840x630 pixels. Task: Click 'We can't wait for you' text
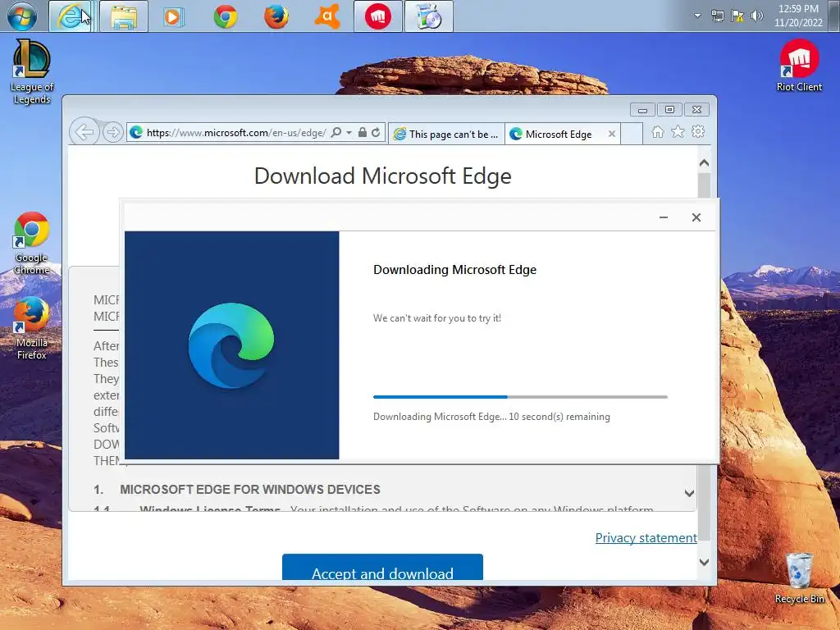pyautogui.click(x=437, y=318)
